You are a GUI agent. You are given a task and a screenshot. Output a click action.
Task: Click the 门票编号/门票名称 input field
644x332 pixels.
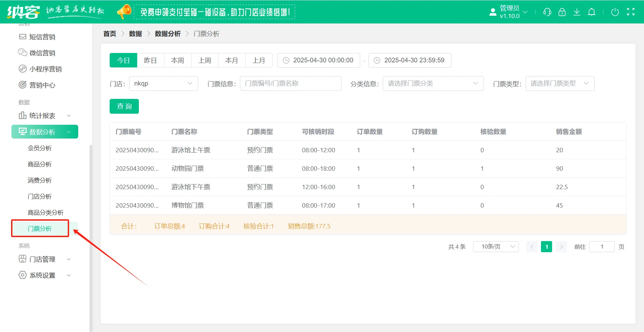pos(290,84)
